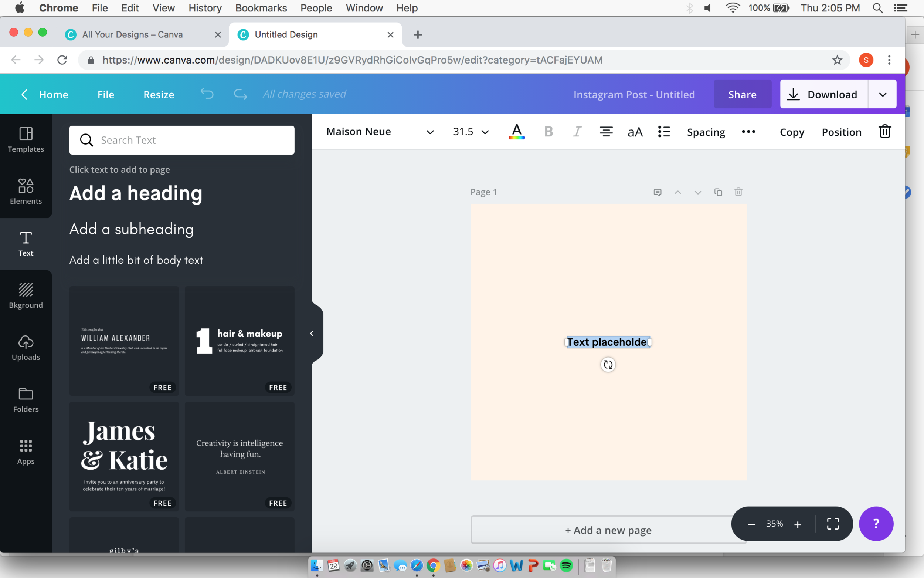Click the redo arrow in header
The image size is (924, 578).
[240, 94]
